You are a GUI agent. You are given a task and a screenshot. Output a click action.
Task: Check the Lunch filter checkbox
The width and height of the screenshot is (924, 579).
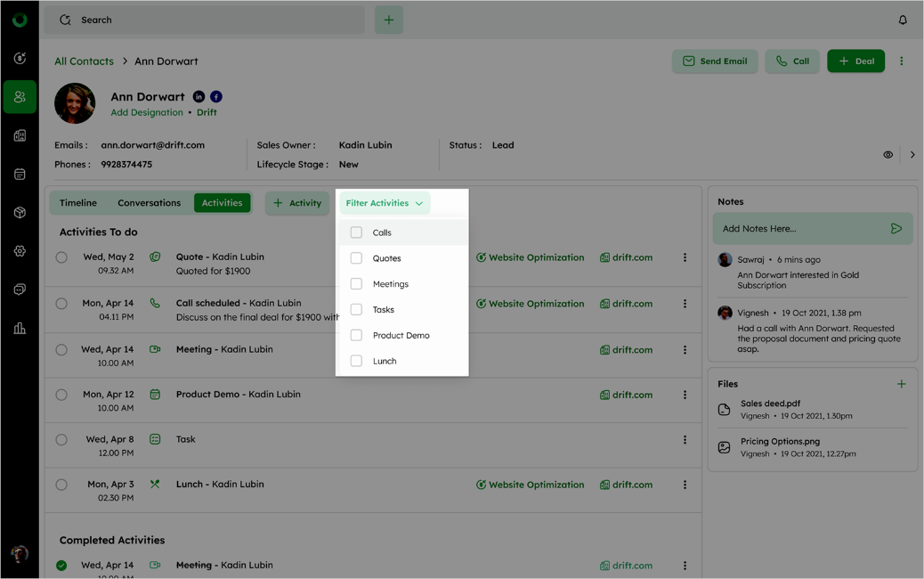[x=356, y=361]
